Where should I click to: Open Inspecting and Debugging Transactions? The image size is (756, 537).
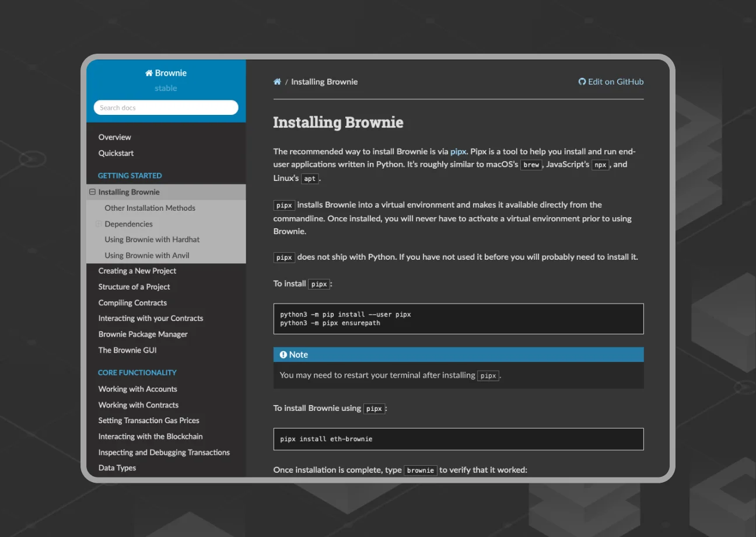pyautogui.click(x=164, y=452)
